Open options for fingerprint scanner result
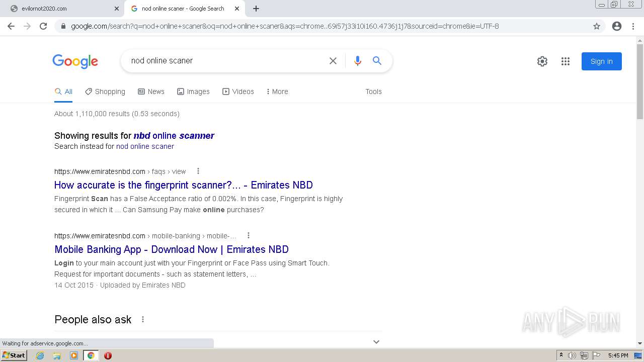This screenshot has width=644, height=362. click(x=198, y=171)
